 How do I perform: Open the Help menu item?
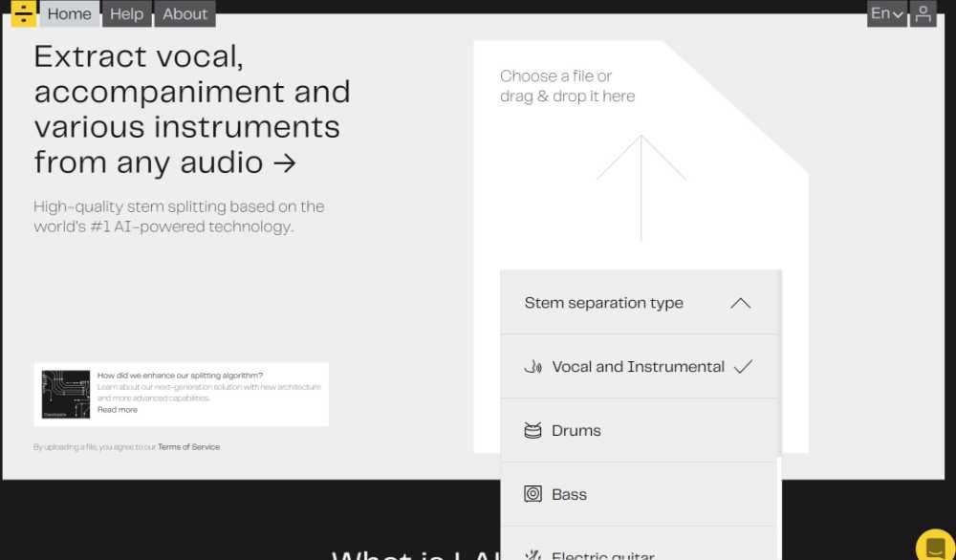126,13
